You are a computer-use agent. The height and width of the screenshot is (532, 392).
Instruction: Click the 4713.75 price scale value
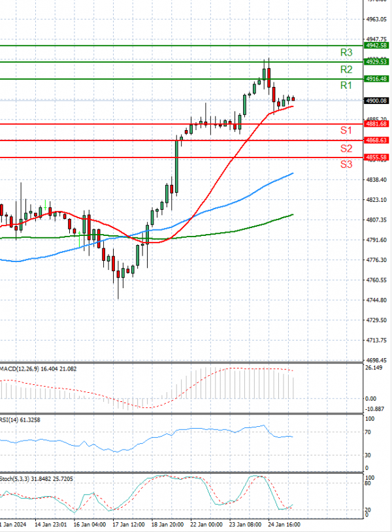pos(376,340)
